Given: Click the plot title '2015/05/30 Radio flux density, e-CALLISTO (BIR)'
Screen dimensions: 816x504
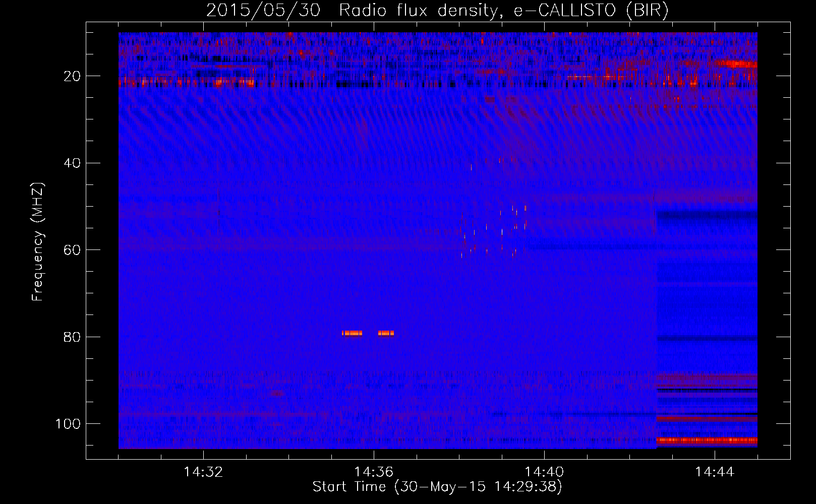Looking at the screenshot, I should tap(437, 10).
